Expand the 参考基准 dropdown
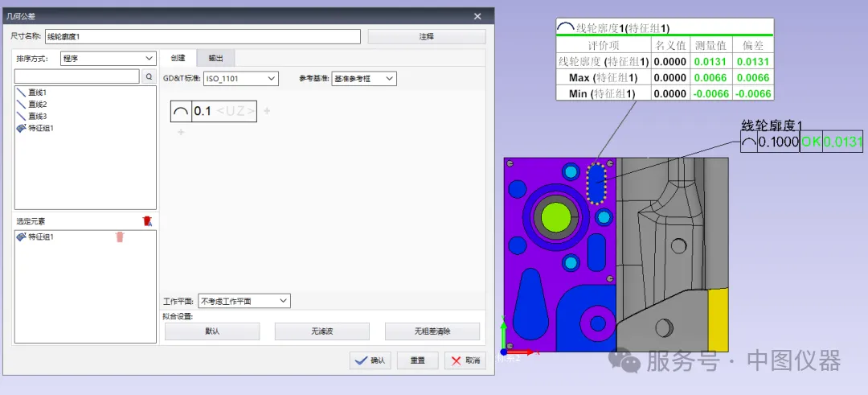 click(x=363, y=78)
